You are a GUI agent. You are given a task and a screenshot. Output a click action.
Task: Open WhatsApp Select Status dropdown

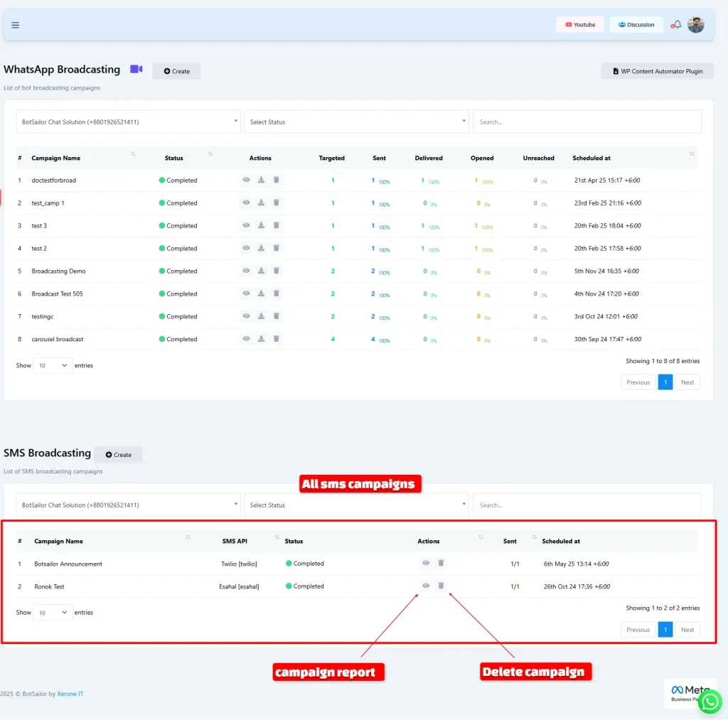356,122
